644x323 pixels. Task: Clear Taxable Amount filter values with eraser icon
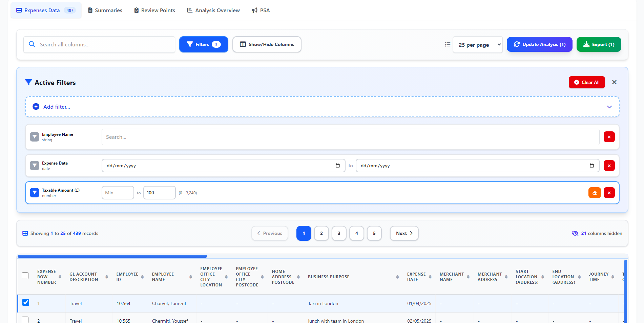[x=595, y=193]
